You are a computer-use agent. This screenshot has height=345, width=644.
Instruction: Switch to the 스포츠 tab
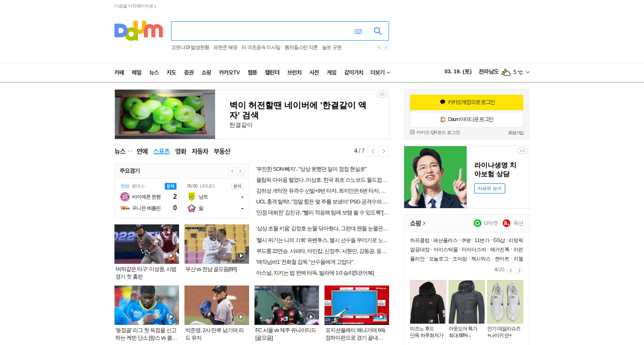pyautogui.click(x=161, y=151)
